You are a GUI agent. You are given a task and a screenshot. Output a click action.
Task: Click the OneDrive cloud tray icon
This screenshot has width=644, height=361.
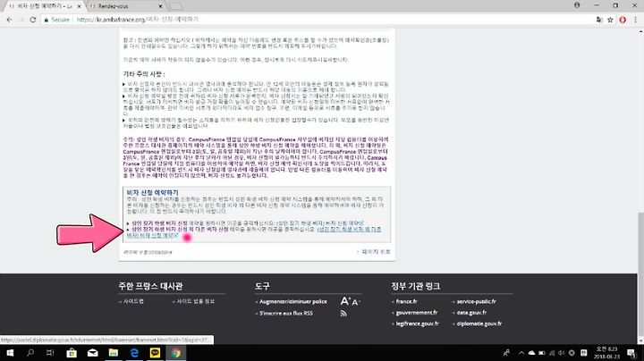point(531,353)
